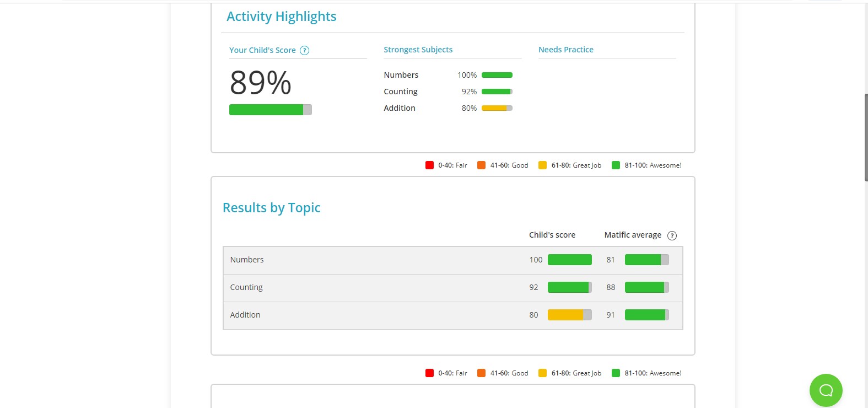Click Numbers 100% bar in Strongest Subjects
The width and height of the screenshot is (868, 408).
(x=497, y=75)
